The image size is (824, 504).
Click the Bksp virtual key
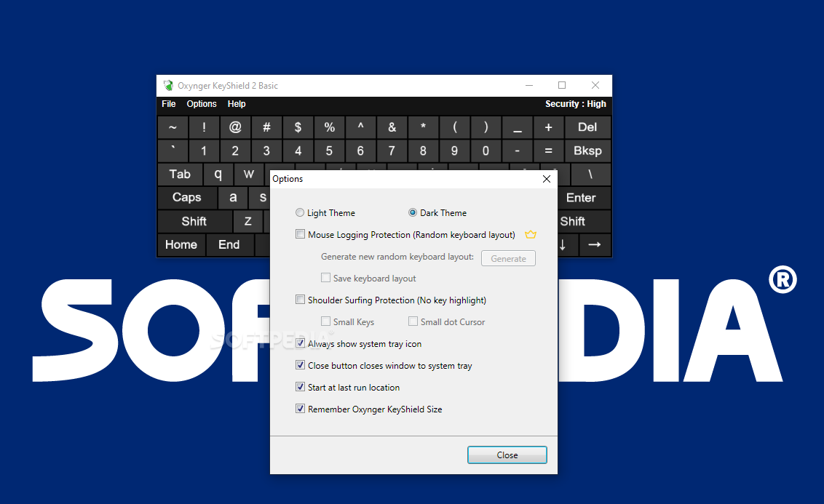click(587, 151)
